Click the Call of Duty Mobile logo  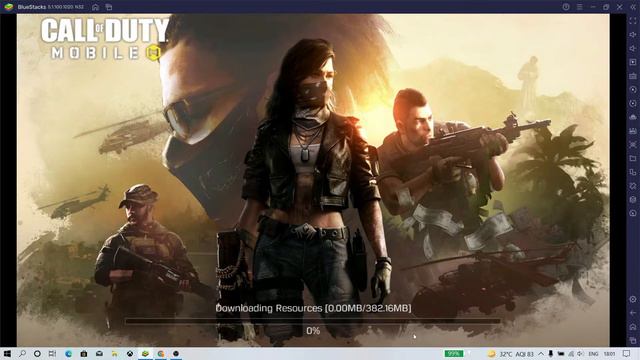click(x=105, y=39)
